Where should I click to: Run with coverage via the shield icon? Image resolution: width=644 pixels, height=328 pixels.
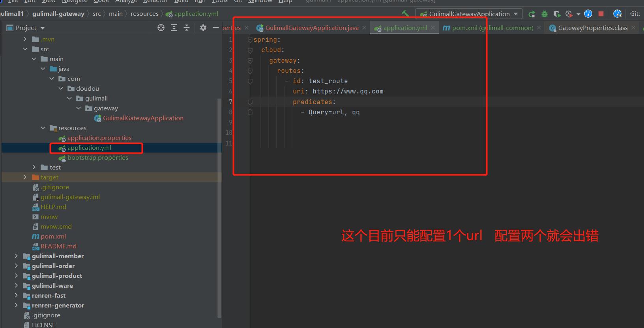pyautogui.click(x=557, y=14)
